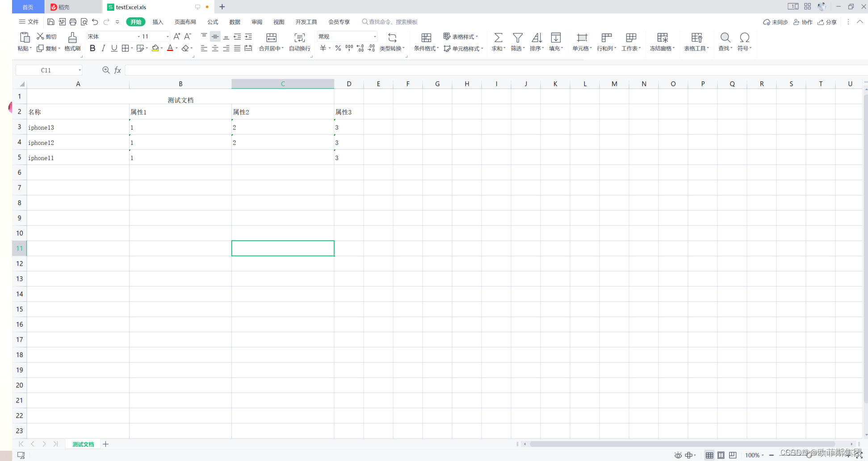The width and height of the screenshot is (868, 461).
Task: Click the eye protection mode icon
Action: (678, 455)
